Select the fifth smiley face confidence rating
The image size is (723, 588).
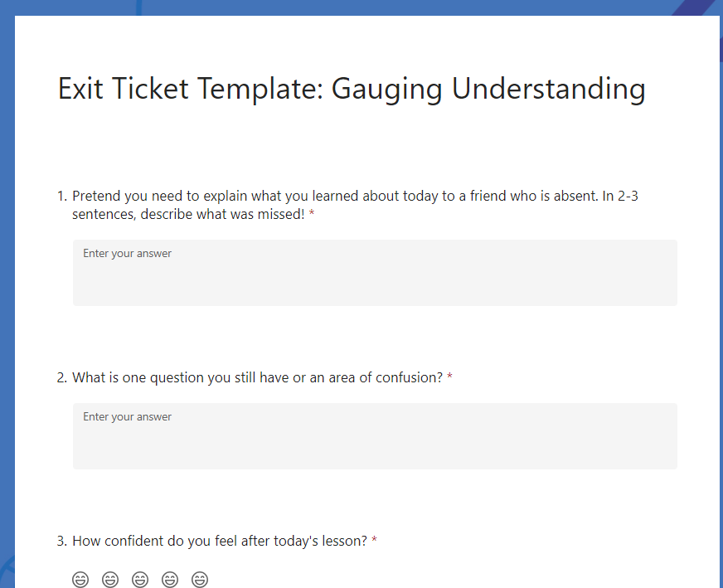[x=200, y=579]
